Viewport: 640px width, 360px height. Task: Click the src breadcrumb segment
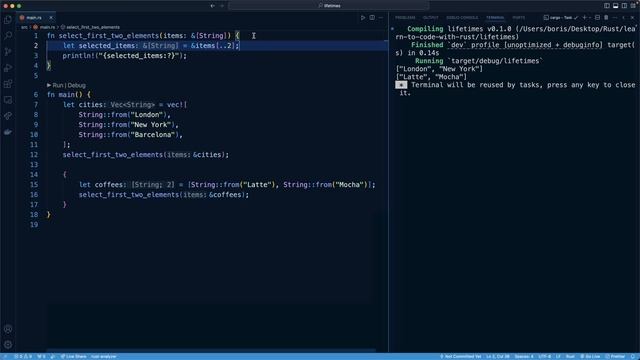24,27
